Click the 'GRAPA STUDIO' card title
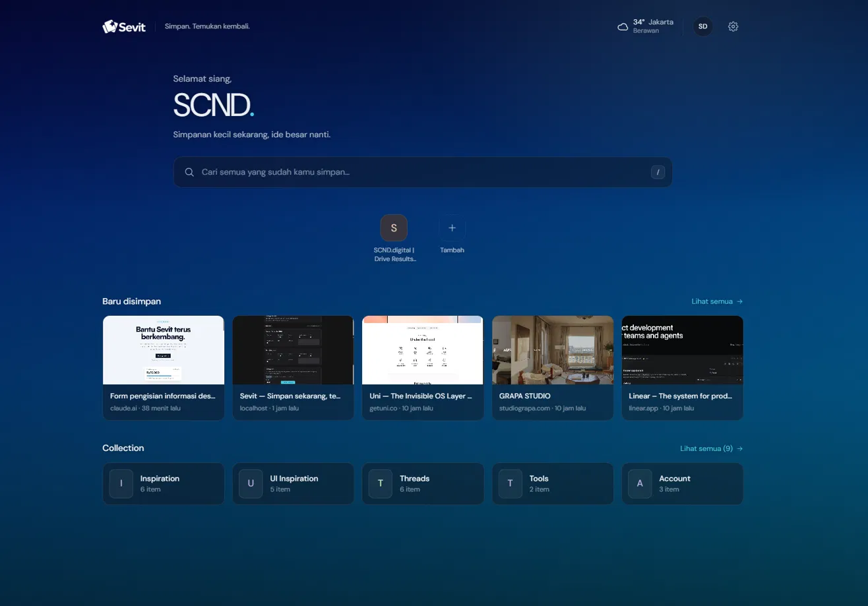The height and width of the screenshot is (606, 868). click(x=525, y=396)
